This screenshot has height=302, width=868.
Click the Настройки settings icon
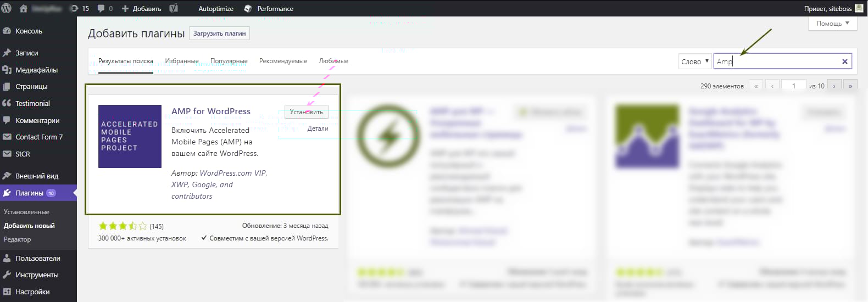pos(7,292)
